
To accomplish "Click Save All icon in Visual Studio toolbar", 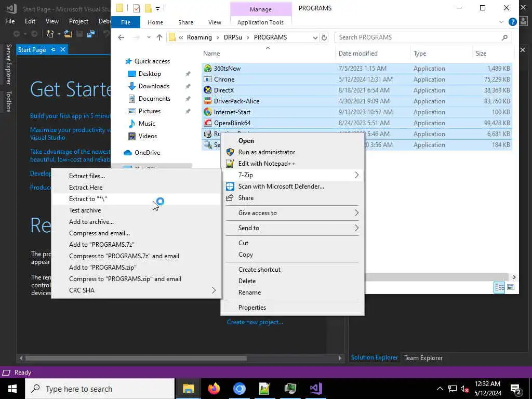I will pos(90,34).
